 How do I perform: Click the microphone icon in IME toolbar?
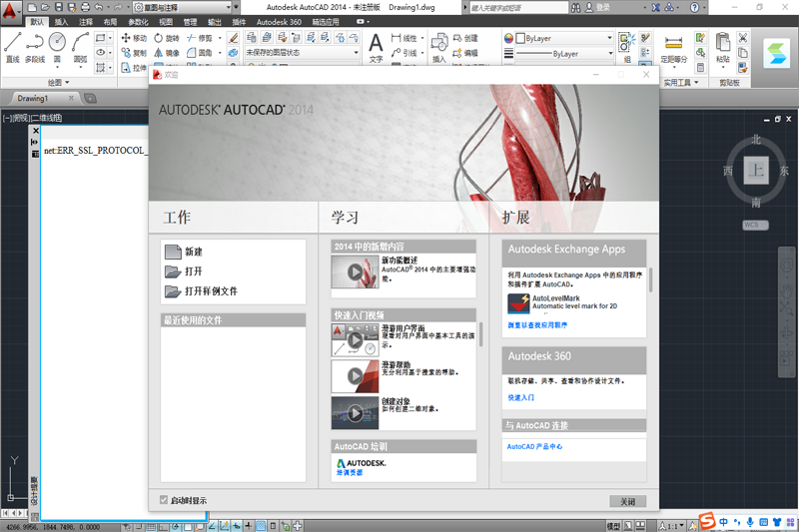[750, 522]
